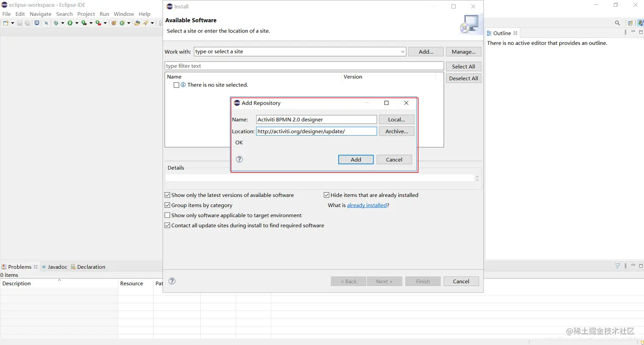The height and width of the screenshot is (345, 644).
Task: Click the Debug bug icon
Action: pyautogui.click(x=56, y=23)
